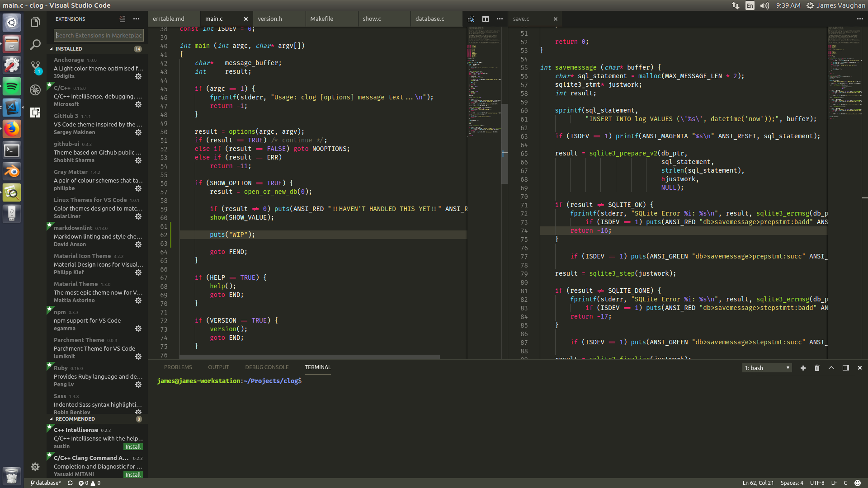Focus the Search Extensions in Marketplace field
This screenshot has width=868, height=488.
coord(99,35)
